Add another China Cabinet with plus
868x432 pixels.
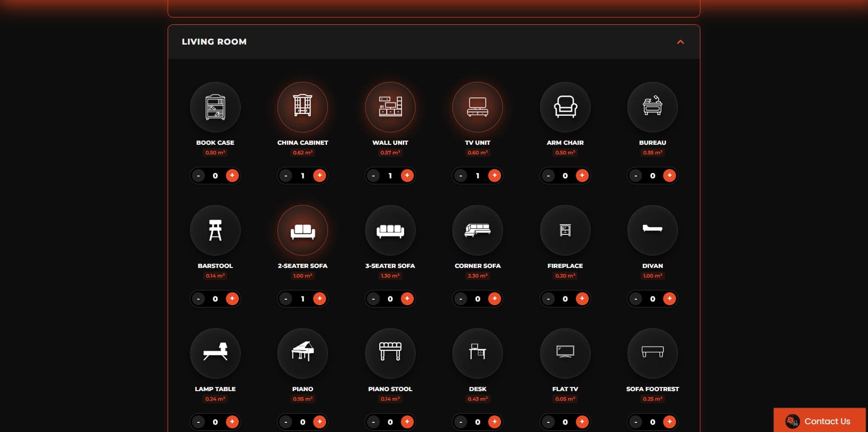tap(320, 176)
